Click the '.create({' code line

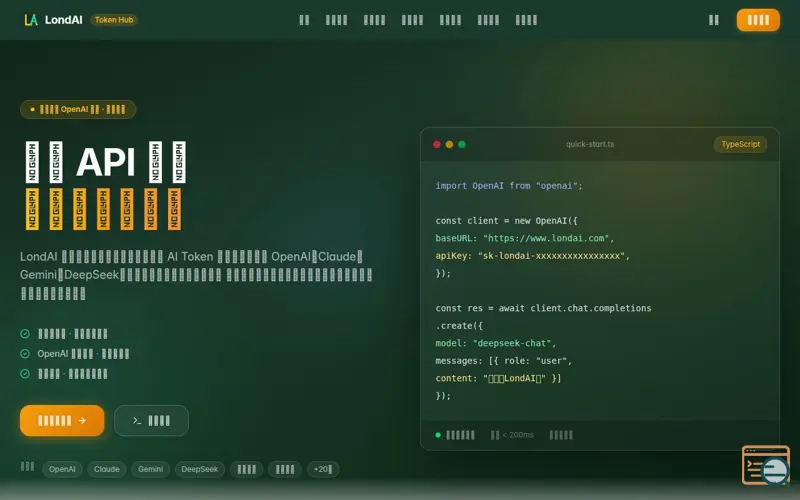tap(459, 326)
